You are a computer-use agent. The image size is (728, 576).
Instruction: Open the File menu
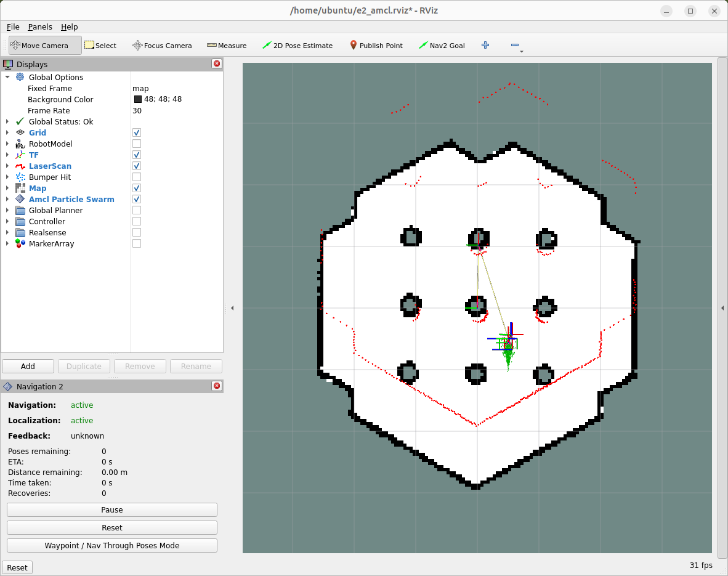[13, 27]
